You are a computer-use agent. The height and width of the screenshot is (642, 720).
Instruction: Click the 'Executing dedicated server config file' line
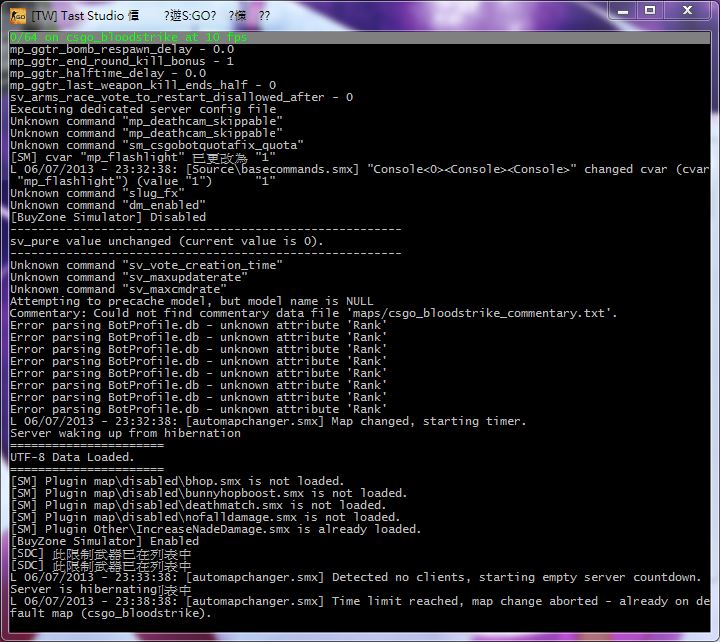(x=143, y=109)
